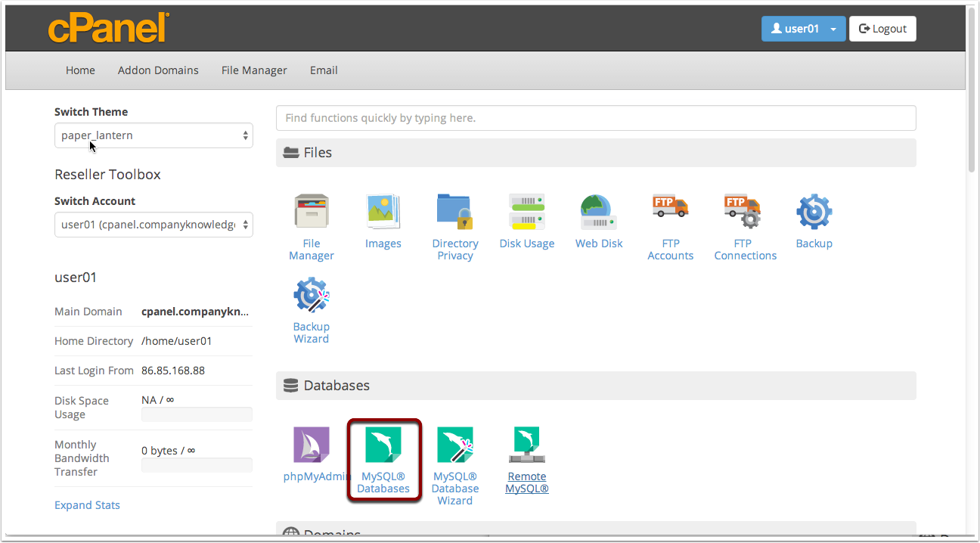Viewport: 980px width, 543px height.
Task: Open the Directory Privacy folder icon
Action: [455, 212]
